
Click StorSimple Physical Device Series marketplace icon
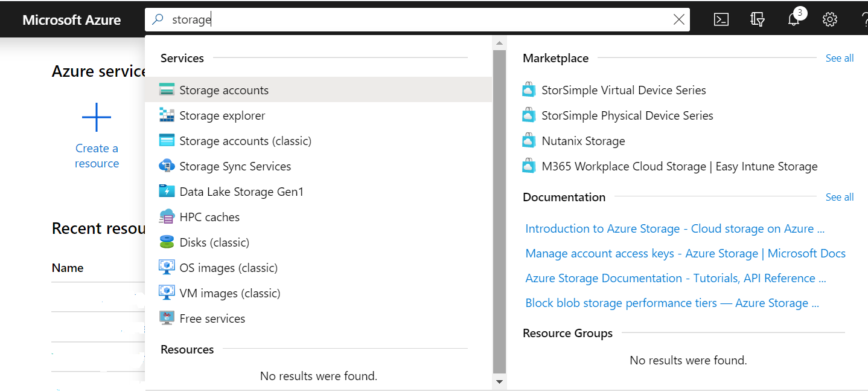(x=529, y=115)
